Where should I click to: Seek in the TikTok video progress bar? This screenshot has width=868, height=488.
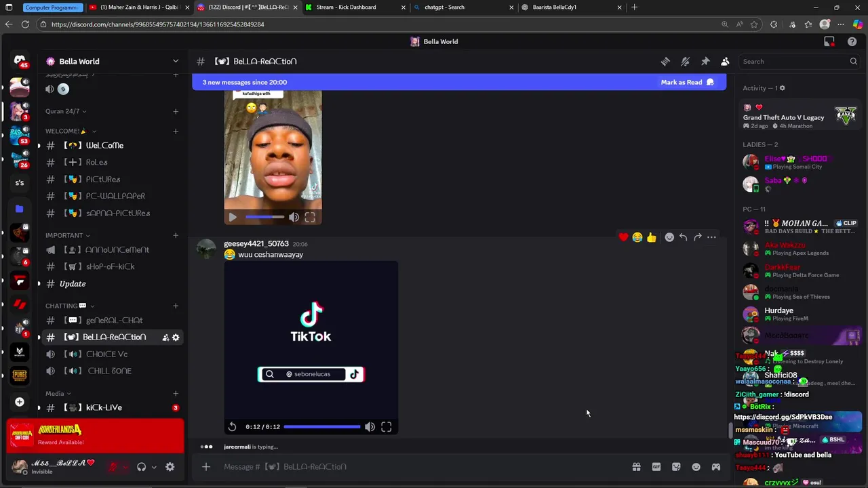[x=322, y=427]
